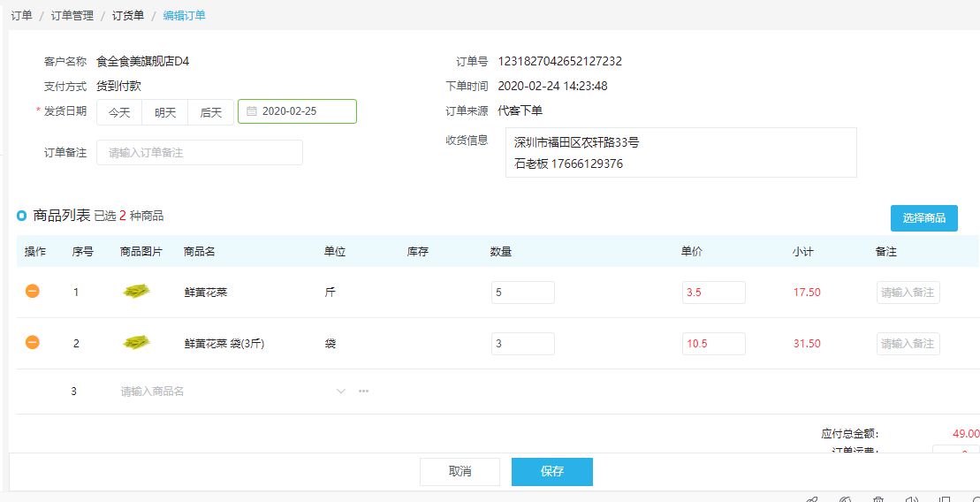
Task: Go to 订单管理 in the breadcrumb
Action: click(x=72, y=16)
